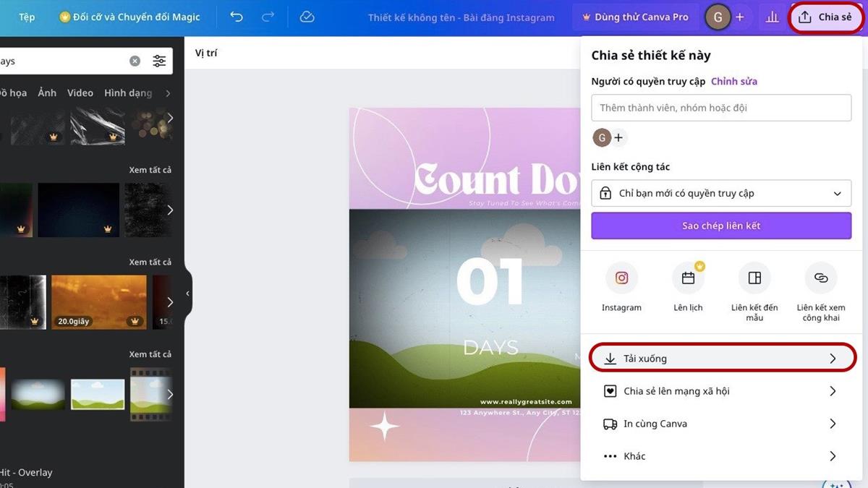Click the Chỉnh sửa access link

733,82
